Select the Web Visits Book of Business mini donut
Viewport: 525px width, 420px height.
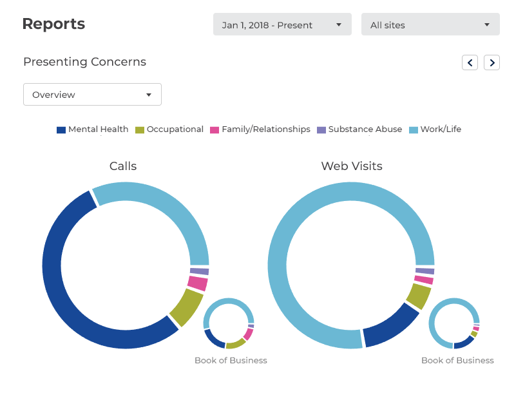point(454,323)
